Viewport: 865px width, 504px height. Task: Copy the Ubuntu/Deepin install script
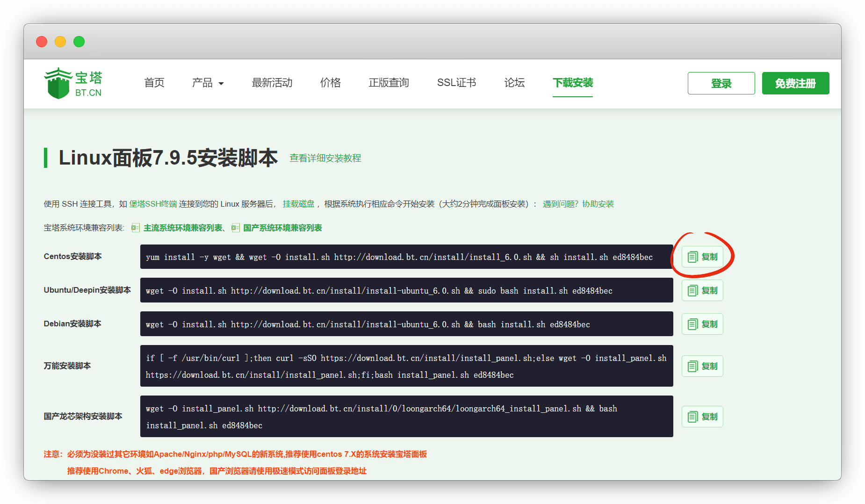tap(702, 290)
